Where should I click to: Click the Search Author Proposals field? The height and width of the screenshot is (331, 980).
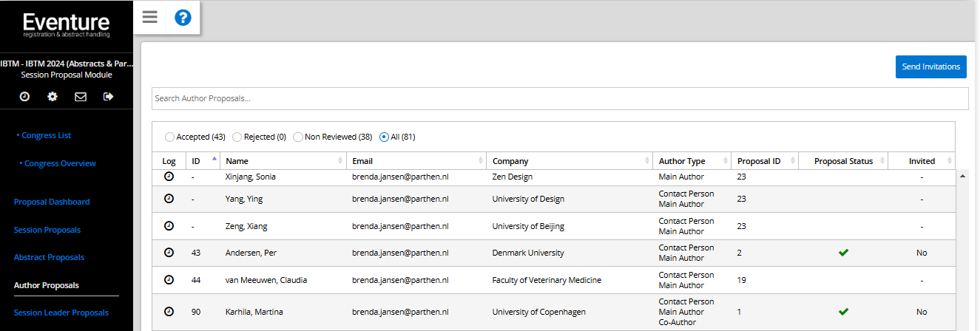560,98
